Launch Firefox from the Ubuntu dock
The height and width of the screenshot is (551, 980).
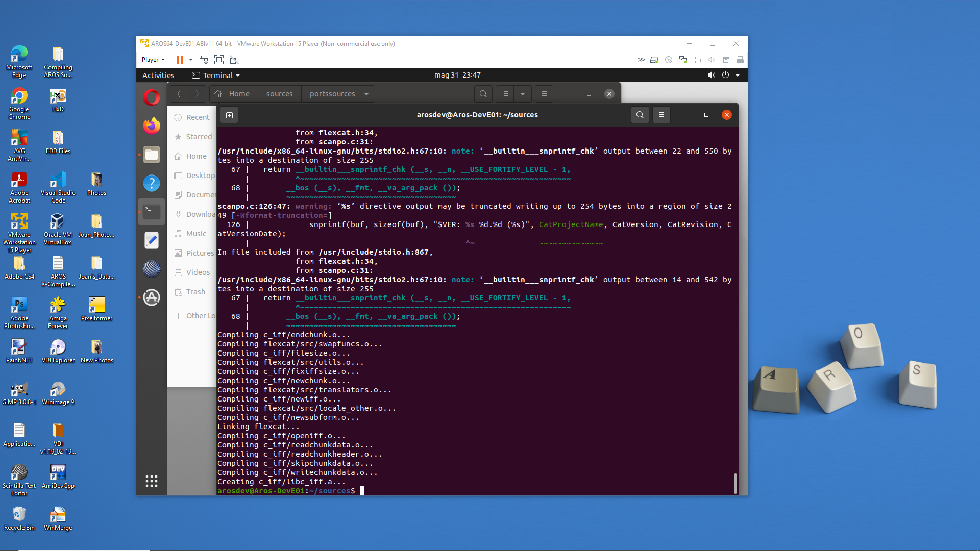[152, 126]
